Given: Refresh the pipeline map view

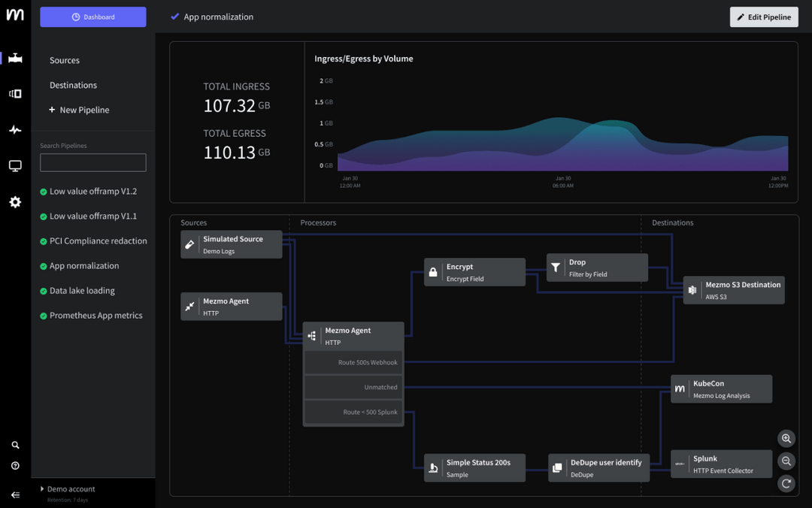Looking at the screenshot, I should pos(786,483).
